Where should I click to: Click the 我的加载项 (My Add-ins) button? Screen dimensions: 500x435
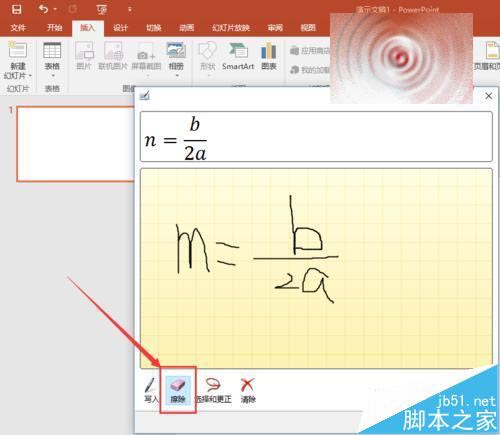[310, 70]
